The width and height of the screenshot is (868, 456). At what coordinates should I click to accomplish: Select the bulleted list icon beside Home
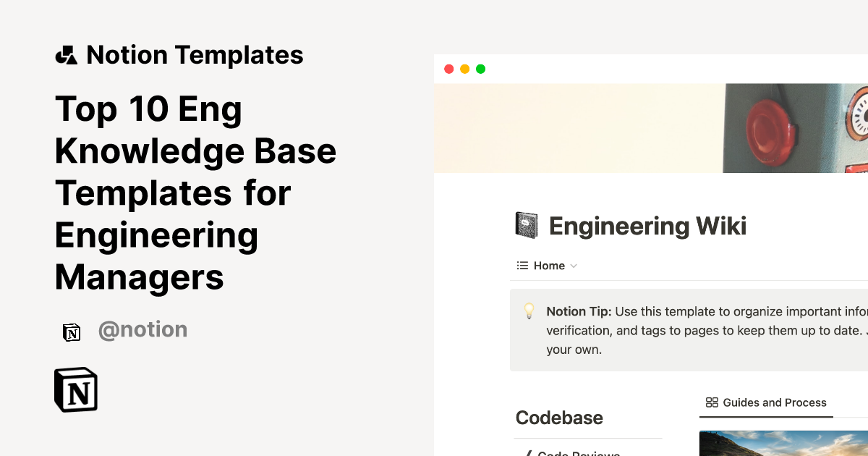click(x=521, y=266)
